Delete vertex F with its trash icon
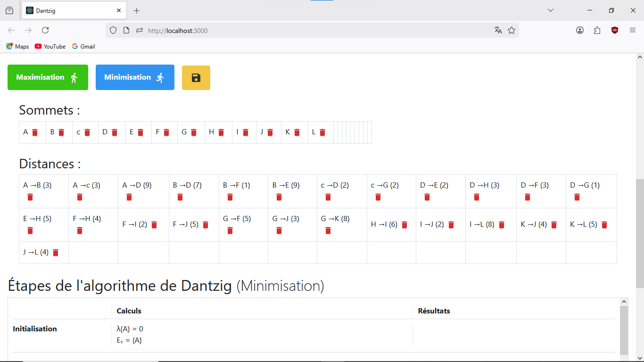Viewport: 644px width, 362px height. tap(166, 132)
